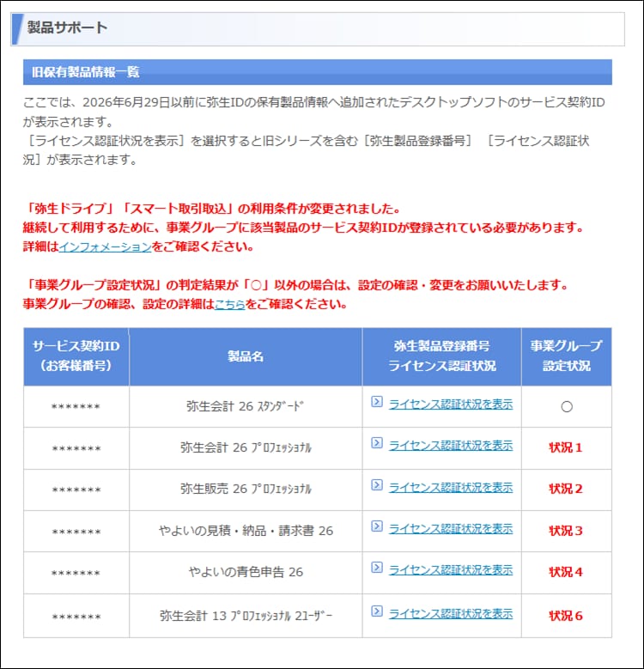Click the 状況 2 status text
644x669 pixels.
[x=566, y=489]
